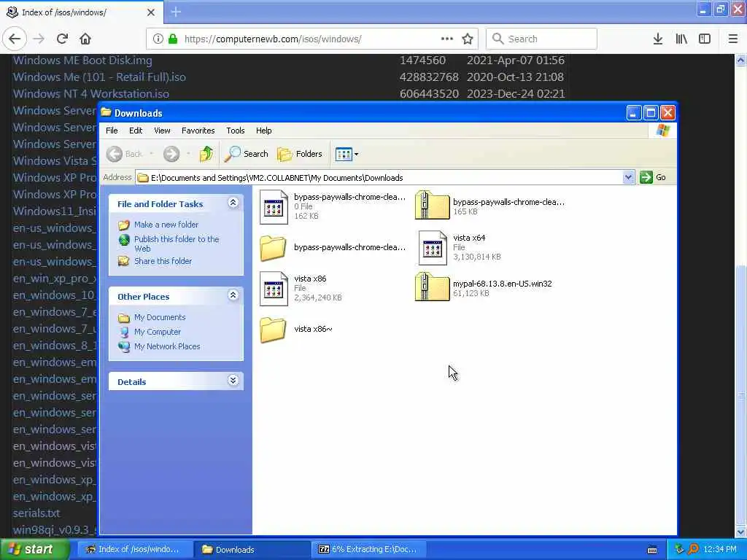
Task: Close the Index of /isos/windows/ tab
Action: coord(150,12)
